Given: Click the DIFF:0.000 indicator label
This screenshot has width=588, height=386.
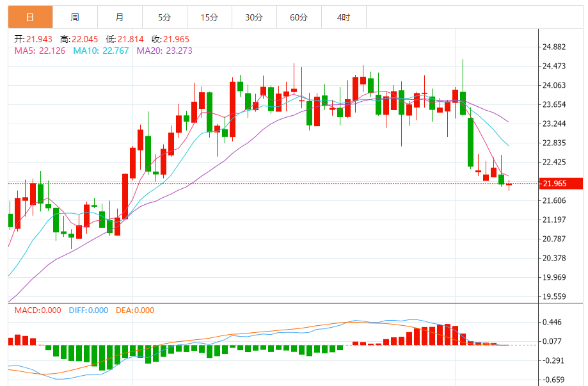Looking at the screenshot, I should [x=88, y=310].
